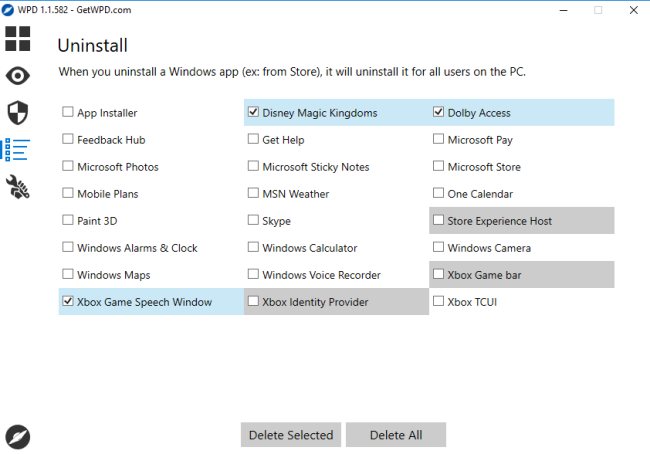
Task: Click the WPD feather logo at bottom left
Action: (17, 437)
